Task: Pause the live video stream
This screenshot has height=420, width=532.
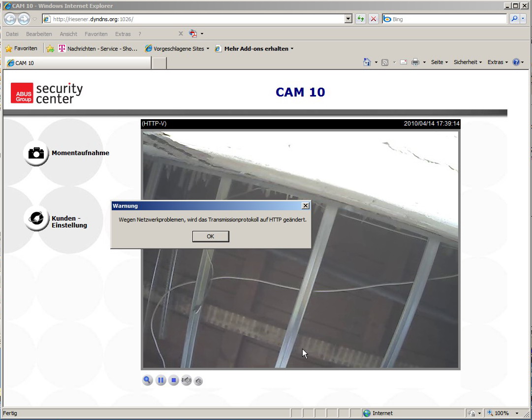Action: click(x=161, y=380)
